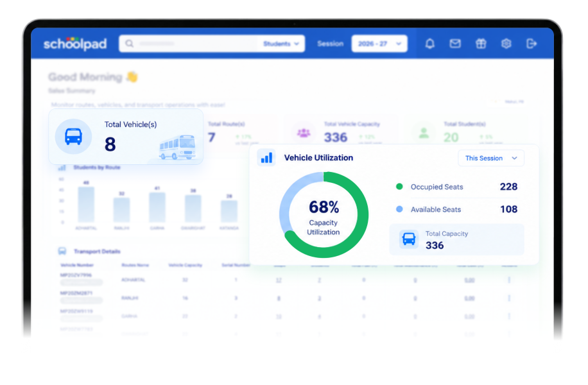Screen dimensions: 588x385
Task: Click the Vehicle Utilization bar chart icon
Action: point(266,157)
